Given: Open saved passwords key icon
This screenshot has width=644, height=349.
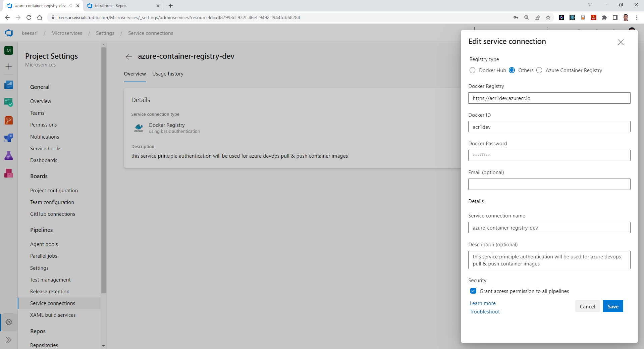Looking at the screenshot, I should 516,17.
